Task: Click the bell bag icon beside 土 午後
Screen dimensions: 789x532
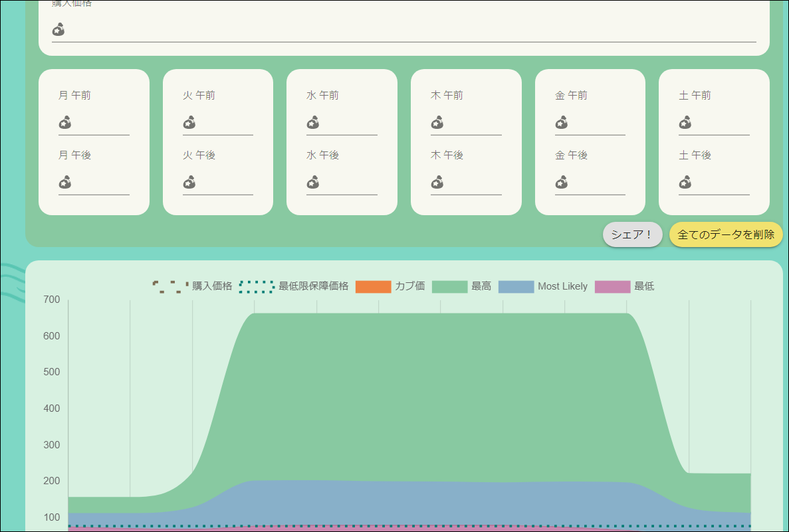Action: coord(685,183)
